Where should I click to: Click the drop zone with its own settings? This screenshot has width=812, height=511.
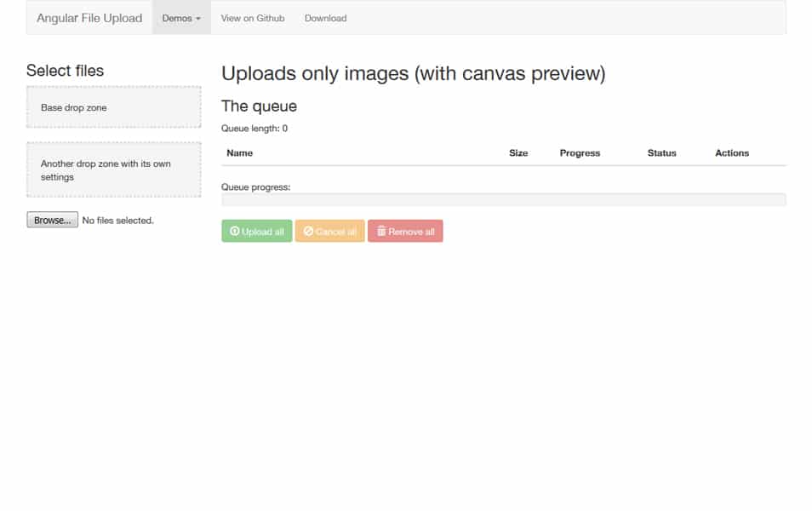tap(113, 169)
